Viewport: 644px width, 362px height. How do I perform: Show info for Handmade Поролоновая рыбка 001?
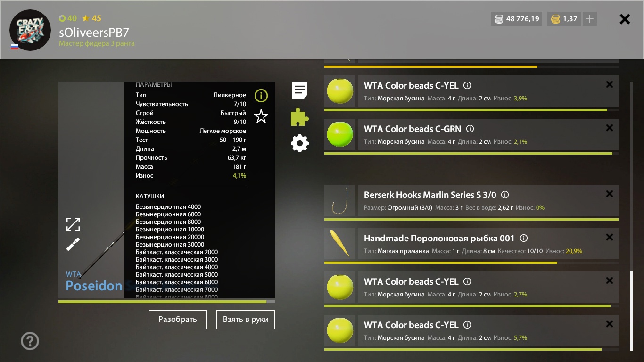(523, 238)
